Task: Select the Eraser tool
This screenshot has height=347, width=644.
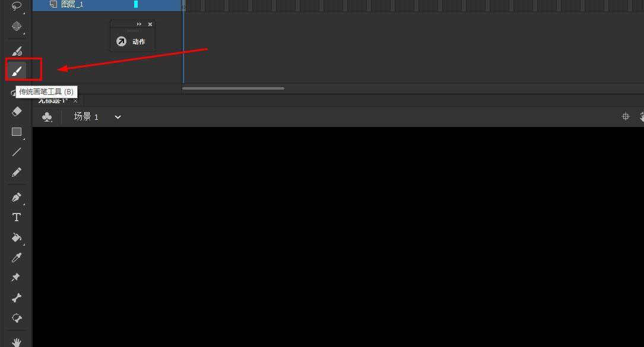Action: (17, 112)
